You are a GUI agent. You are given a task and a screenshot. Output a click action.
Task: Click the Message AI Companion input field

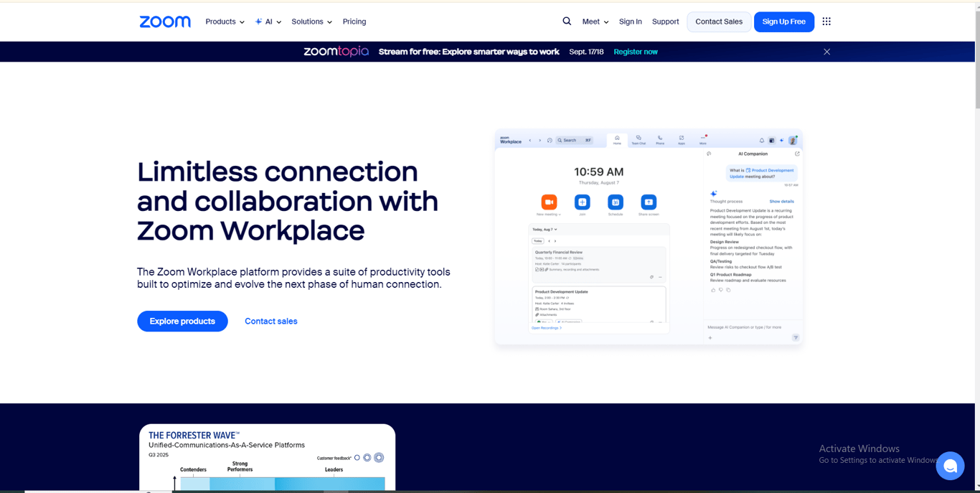click(x=744, y=327)
